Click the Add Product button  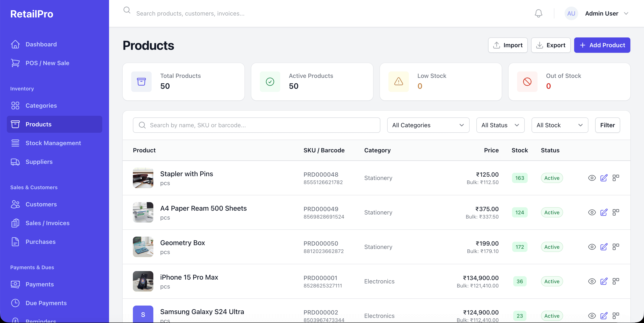coord(602,45)
